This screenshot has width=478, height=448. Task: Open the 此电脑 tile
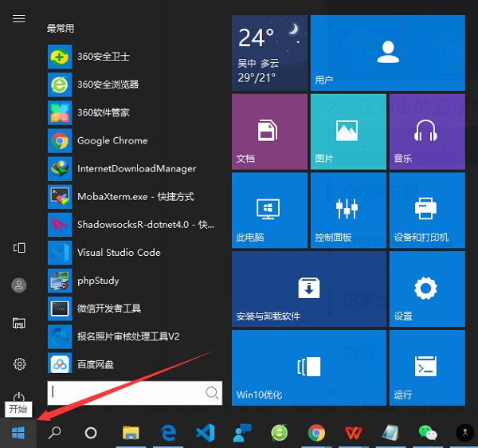click(268, 209)
